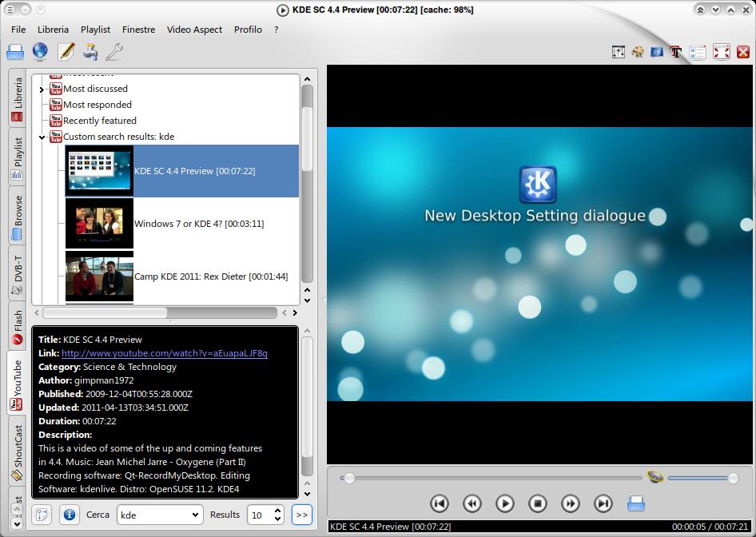Click the info button next to Cerca
The image size is (756, 537).
70,515
